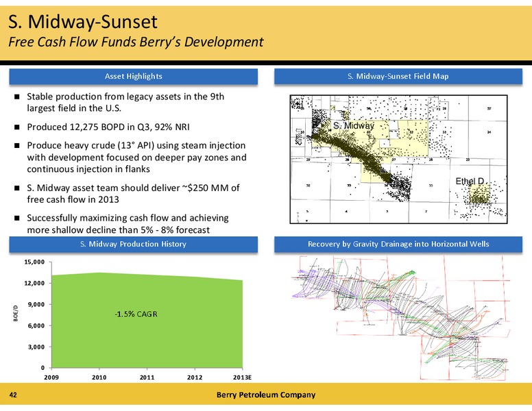Click the '2012' x-axis label
Screen dimensions: 532x411
click(195, 377)
